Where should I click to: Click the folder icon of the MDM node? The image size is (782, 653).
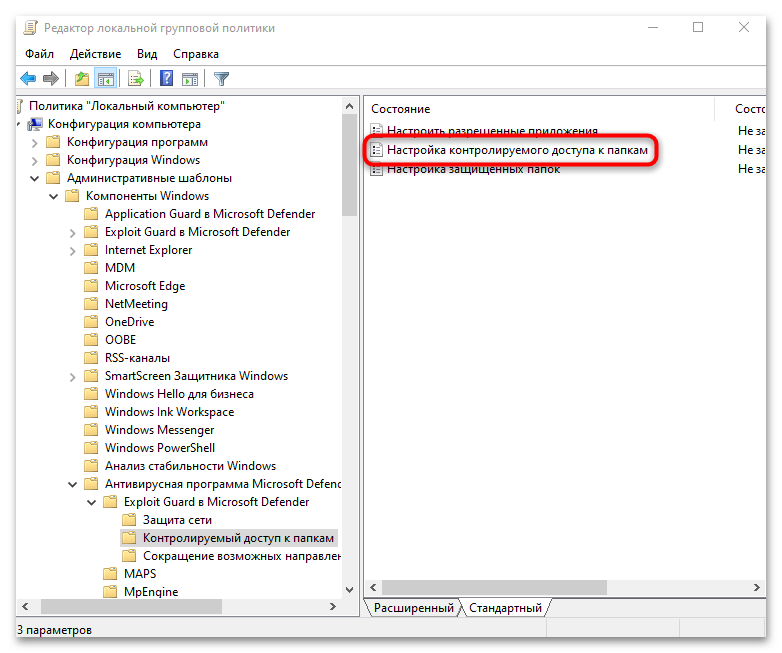(x=91, y=268)
